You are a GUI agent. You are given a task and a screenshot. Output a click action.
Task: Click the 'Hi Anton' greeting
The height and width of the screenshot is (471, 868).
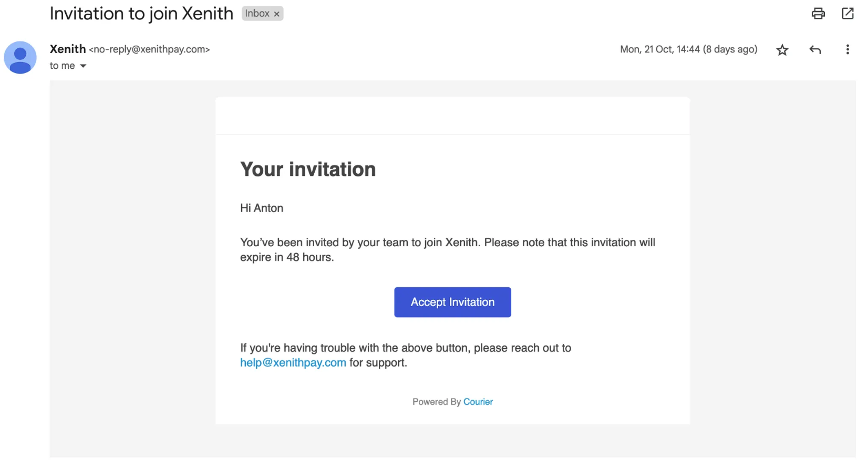click(262, 208)
